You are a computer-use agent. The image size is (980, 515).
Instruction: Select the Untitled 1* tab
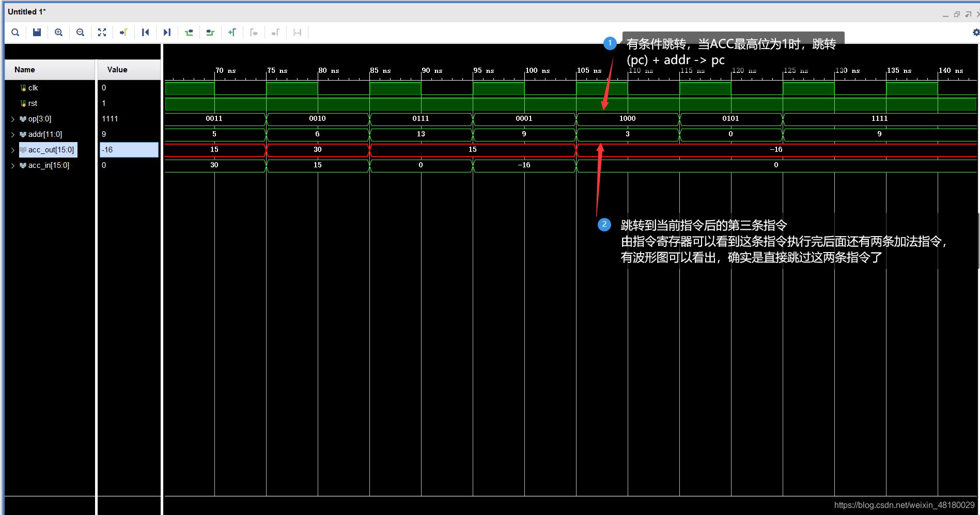pyautogui.click(x=27, y=11)
